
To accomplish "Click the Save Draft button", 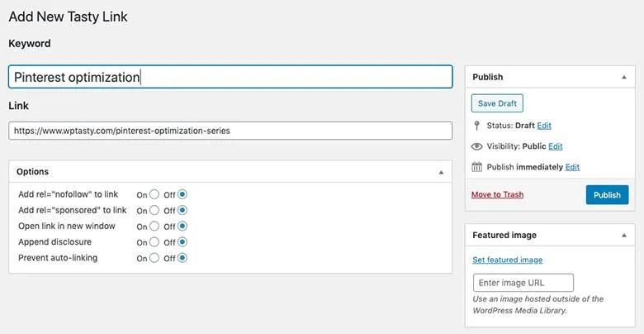I will (x=497, y=103).
